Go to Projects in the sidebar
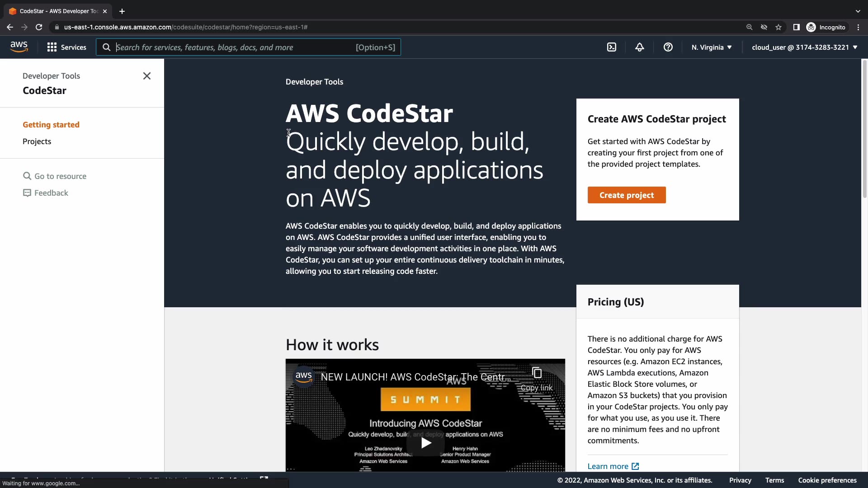 pos(37,141)
